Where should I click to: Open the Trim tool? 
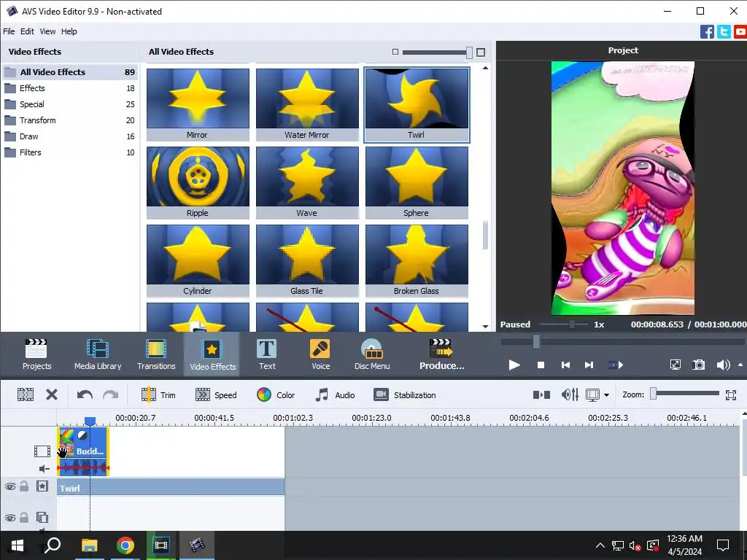point(158,394)
